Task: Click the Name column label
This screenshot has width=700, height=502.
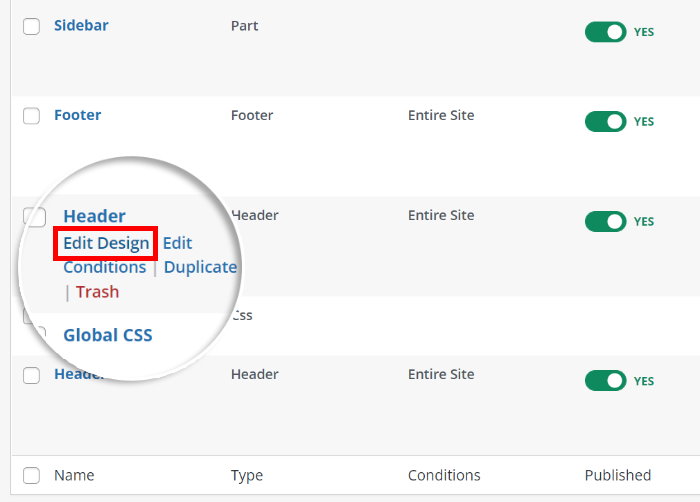Action: (74, 475)
